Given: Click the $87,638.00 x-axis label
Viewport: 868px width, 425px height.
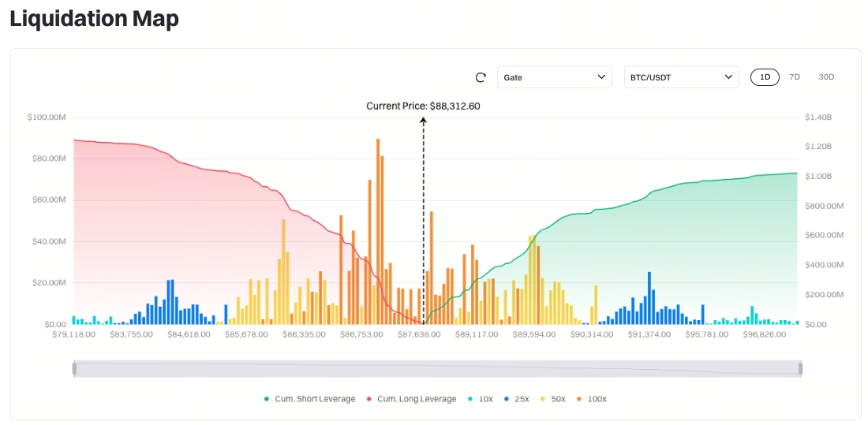Looking at the screenshot, I should pos(418,335).
